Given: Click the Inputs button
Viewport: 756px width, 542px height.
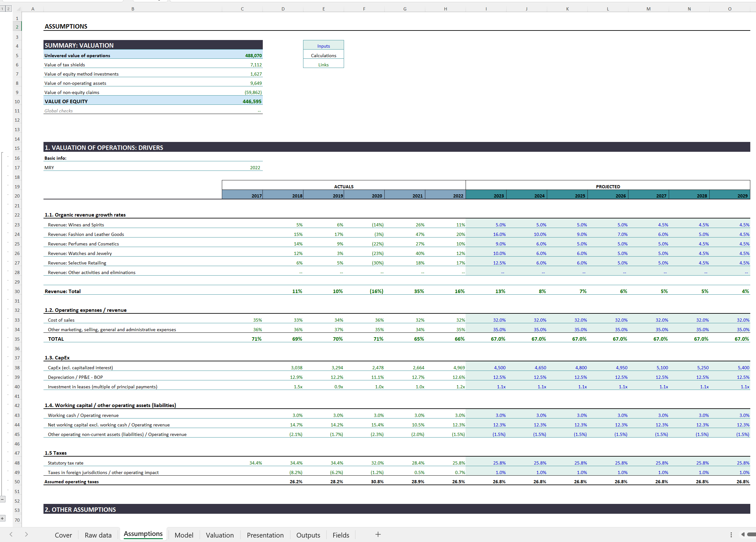Looking at the screenshot, I should [323, 46].
